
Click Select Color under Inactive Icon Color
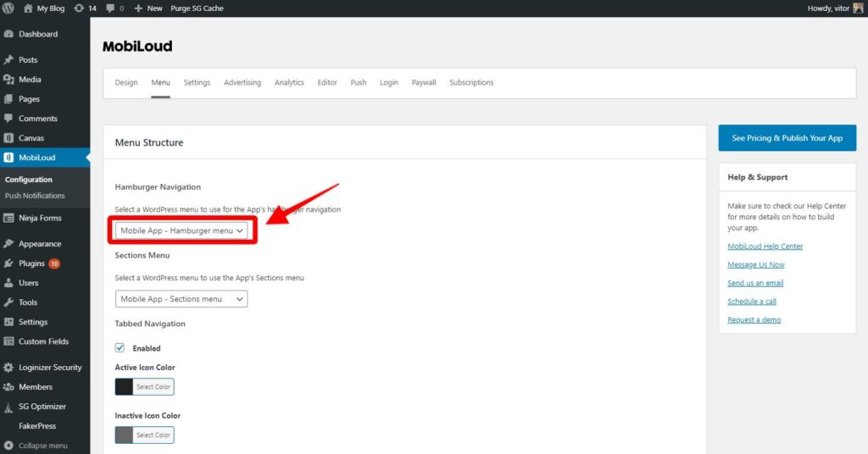[x=153, y=435]
